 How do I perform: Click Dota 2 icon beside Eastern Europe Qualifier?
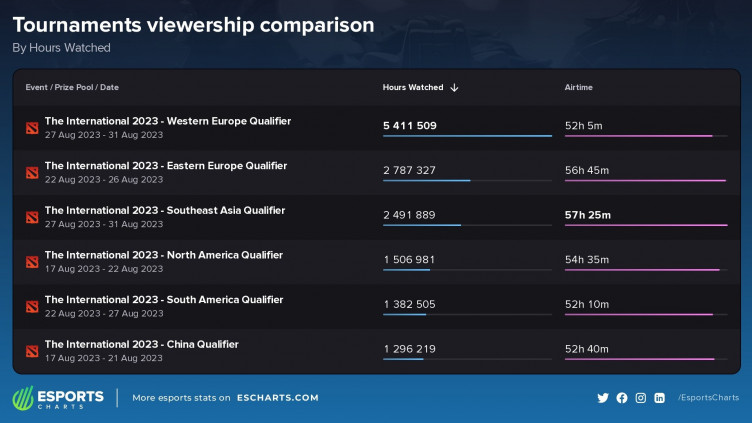pyautogui.click(x=31, y=172)
